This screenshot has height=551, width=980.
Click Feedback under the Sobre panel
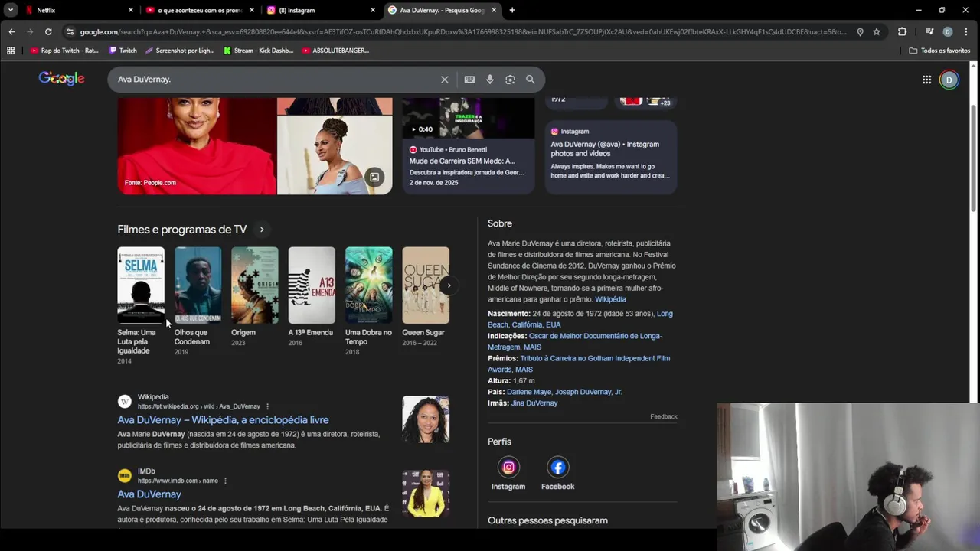point(664,416)
